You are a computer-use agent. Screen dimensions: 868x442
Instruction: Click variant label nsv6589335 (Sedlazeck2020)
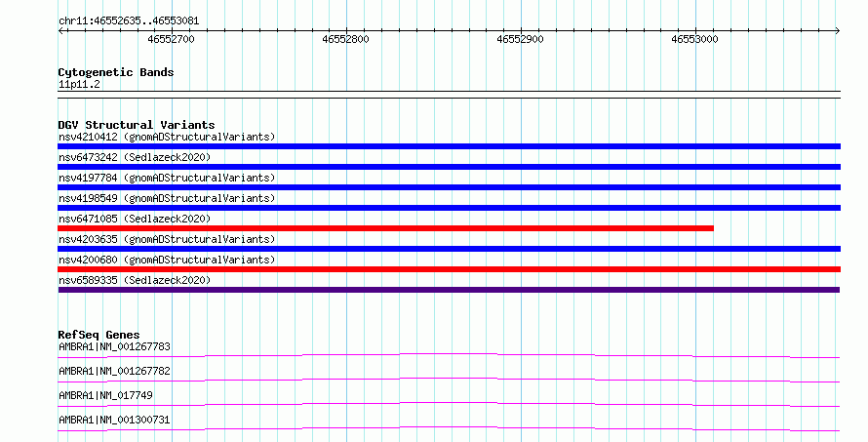[135, 280]
